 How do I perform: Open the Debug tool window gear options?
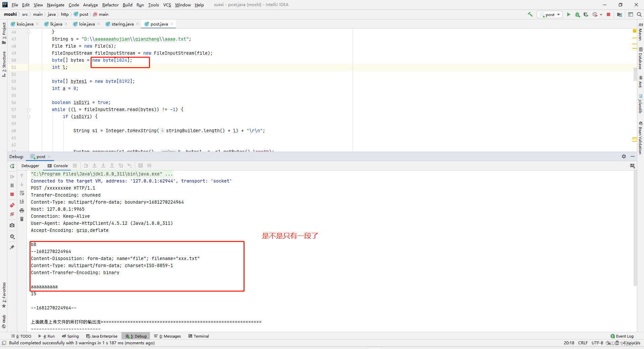(624, 156)
